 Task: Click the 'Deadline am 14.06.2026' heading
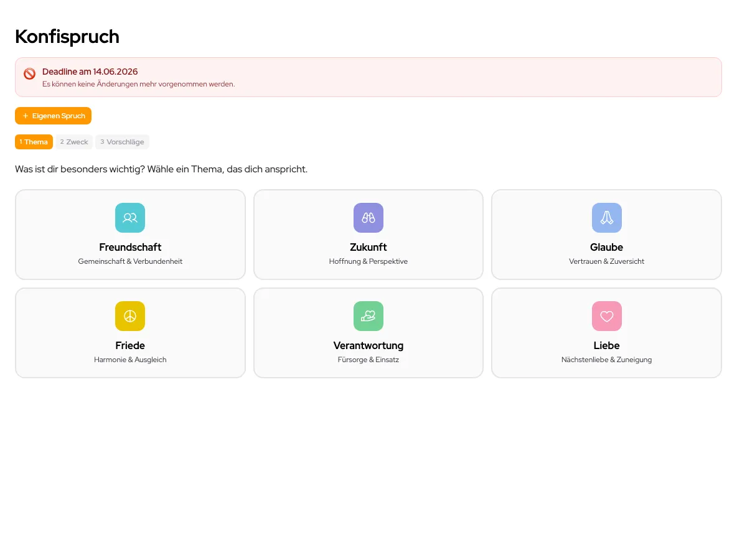click(x=90, y=72)
